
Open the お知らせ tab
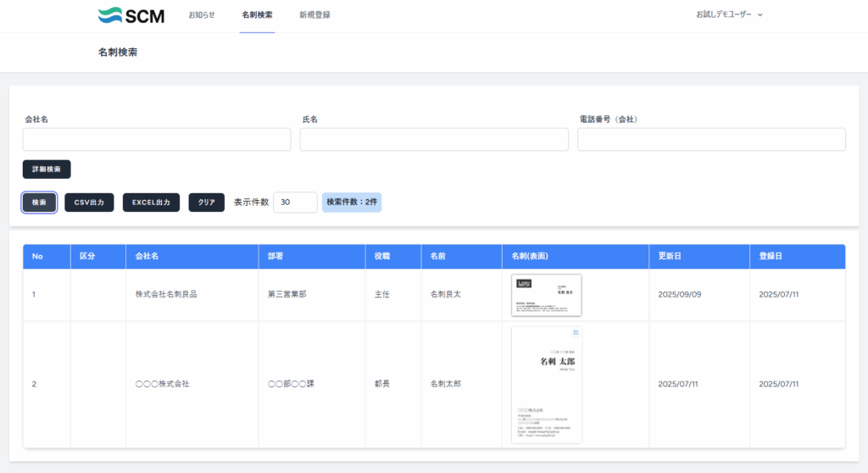[x=202, y=15]
